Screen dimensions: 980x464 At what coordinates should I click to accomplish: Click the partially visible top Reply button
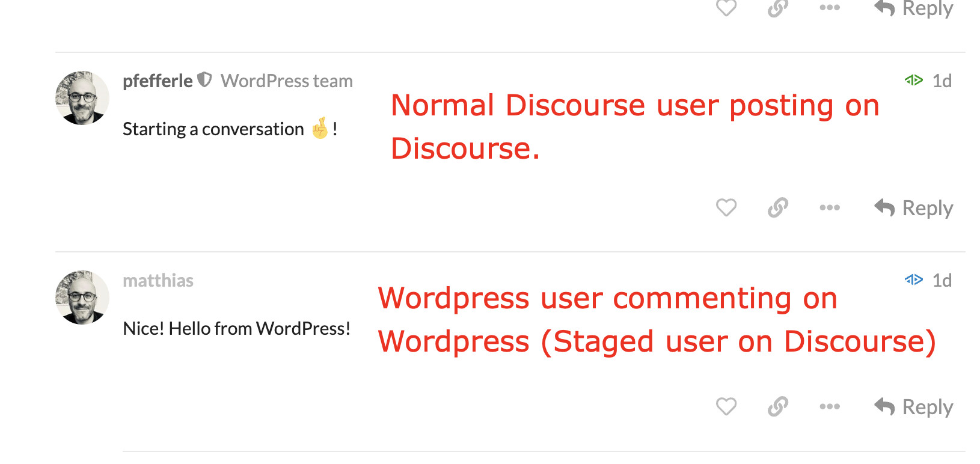(x=913, y=8)
